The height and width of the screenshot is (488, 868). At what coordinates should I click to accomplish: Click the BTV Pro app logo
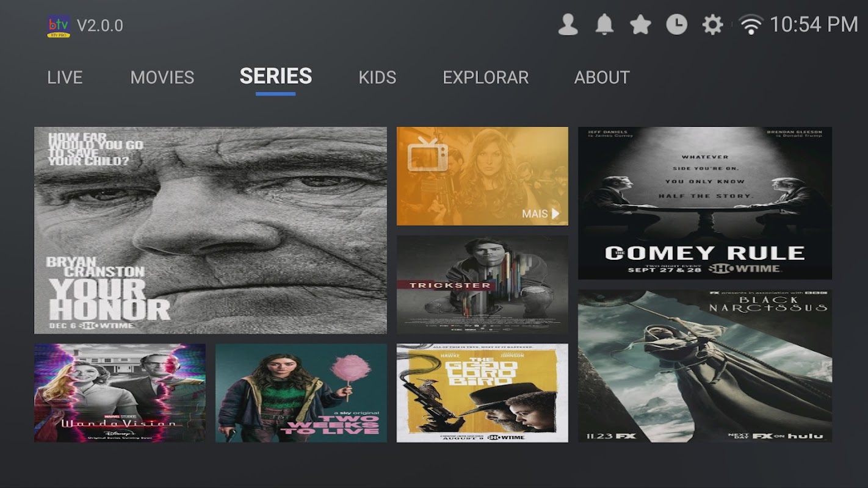pyautogui.click(x=59, y=26)
